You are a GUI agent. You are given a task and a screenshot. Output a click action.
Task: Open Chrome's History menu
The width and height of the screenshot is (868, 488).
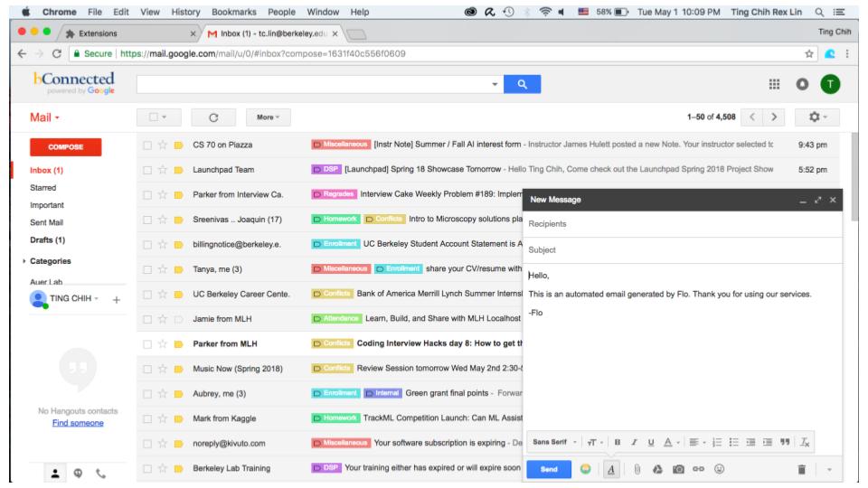click(185, 12)
